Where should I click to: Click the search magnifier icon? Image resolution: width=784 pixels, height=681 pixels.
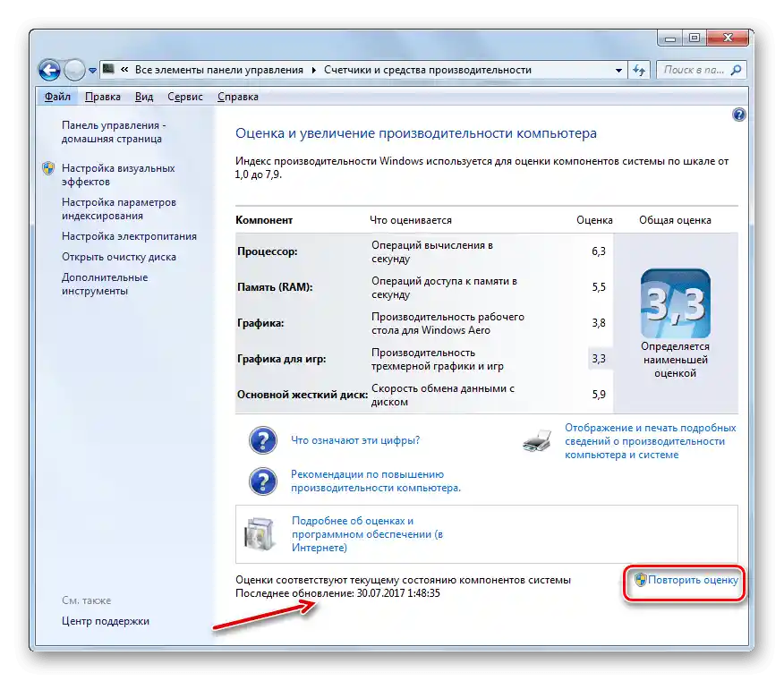click(x=736, y=70)
